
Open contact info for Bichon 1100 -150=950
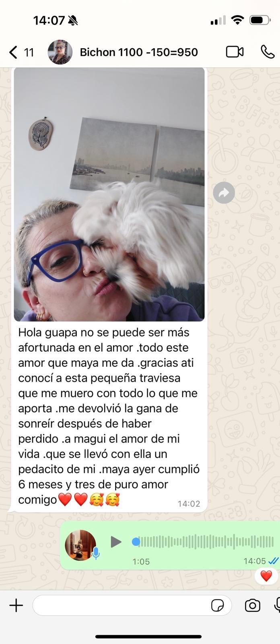tap(139, 52)
